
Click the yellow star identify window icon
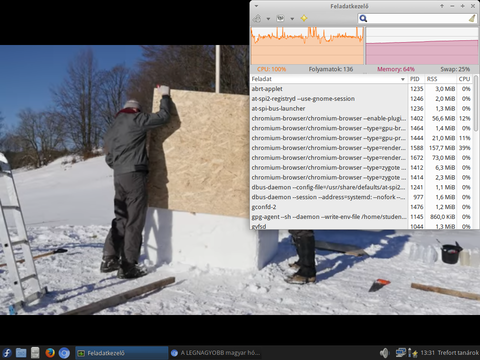pyautogui.click(x=304, y=18)
